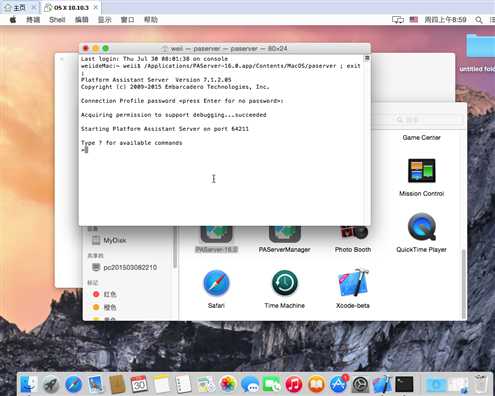Screen dimensions: 495x396
Task: Switch to Terminal icon in Dock
Action: click(404, 384)
